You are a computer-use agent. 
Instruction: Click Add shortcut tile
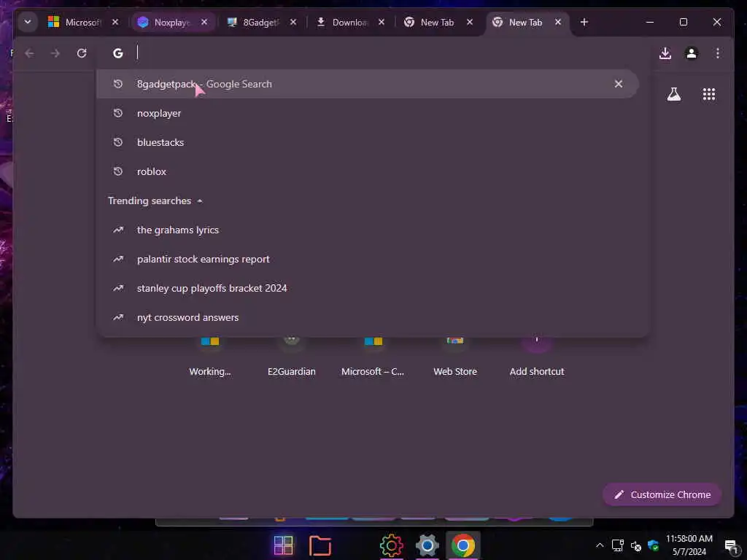click(537, 357)
